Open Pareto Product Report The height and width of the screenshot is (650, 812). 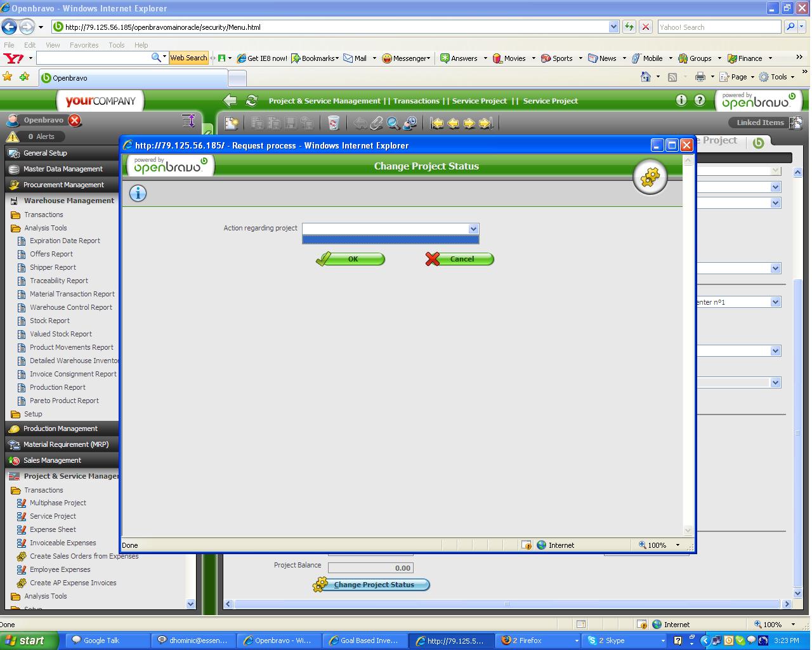pos(64,401)
